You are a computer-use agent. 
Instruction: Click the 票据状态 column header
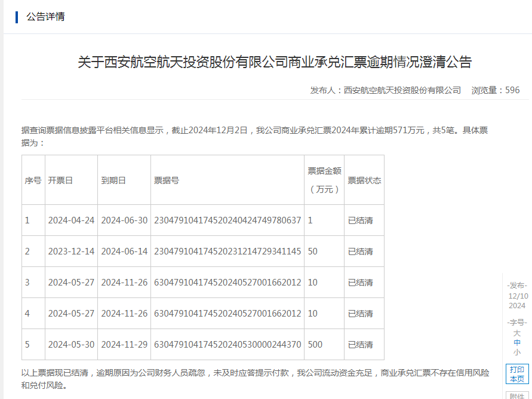[364, 180]
